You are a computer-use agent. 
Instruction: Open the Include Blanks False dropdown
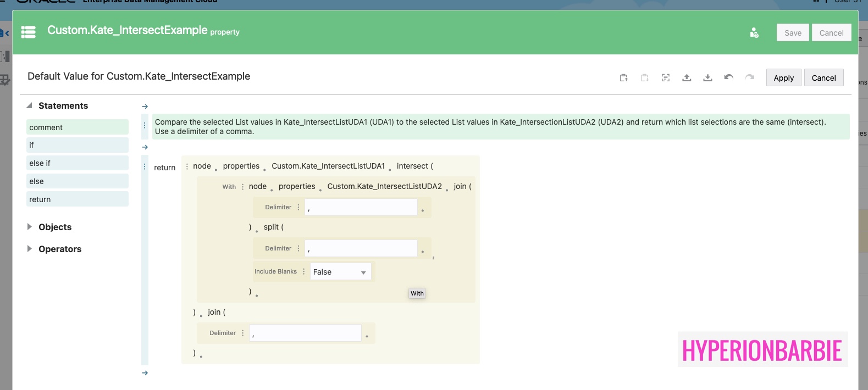pyautogui.click(x=340, y=272)
